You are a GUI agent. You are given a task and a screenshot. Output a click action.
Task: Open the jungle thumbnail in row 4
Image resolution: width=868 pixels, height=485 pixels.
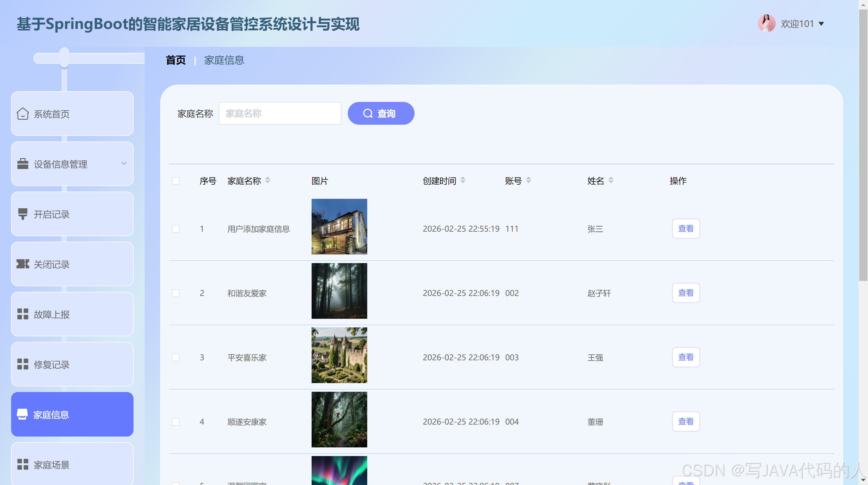[339, 420]
